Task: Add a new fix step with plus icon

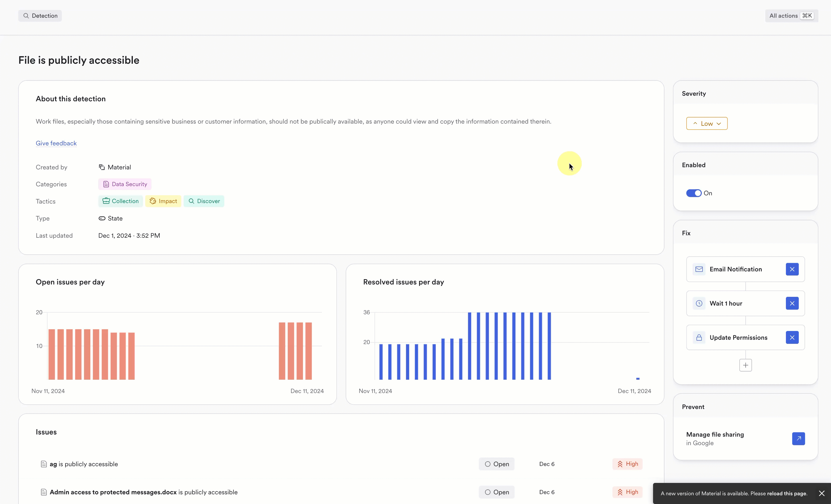Action: pos(745,365)
